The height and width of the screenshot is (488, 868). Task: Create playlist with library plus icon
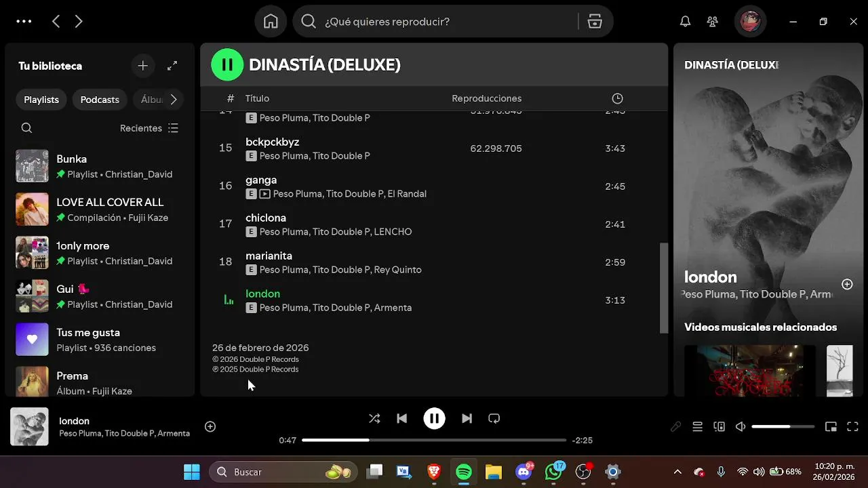pyautogui.click(x=142, y=66)
